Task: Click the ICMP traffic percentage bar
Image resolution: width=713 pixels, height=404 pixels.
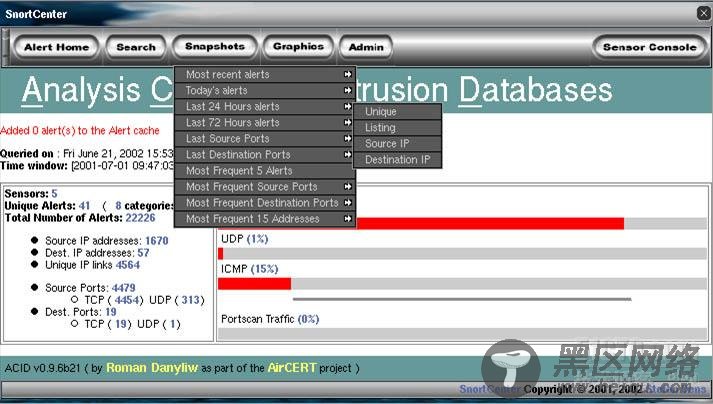Action: (x=462, y=284)
